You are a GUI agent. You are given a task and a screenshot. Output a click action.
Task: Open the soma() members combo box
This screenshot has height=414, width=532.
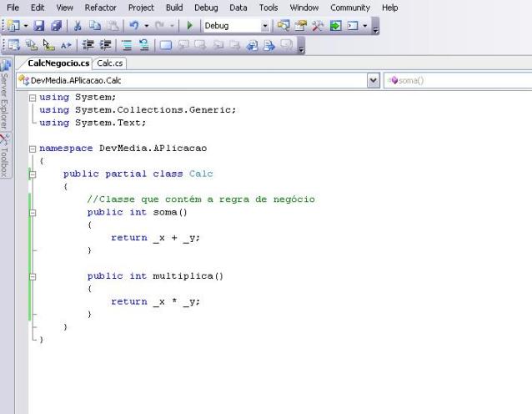point(458,81)
